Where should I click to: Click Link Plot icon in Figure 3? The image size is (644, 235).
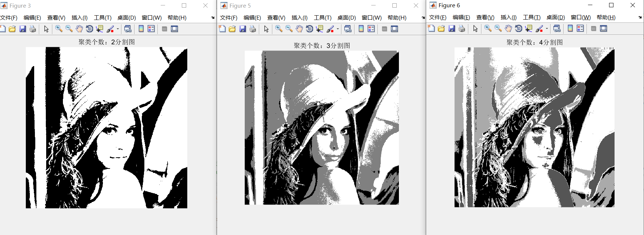pos(128,29)
